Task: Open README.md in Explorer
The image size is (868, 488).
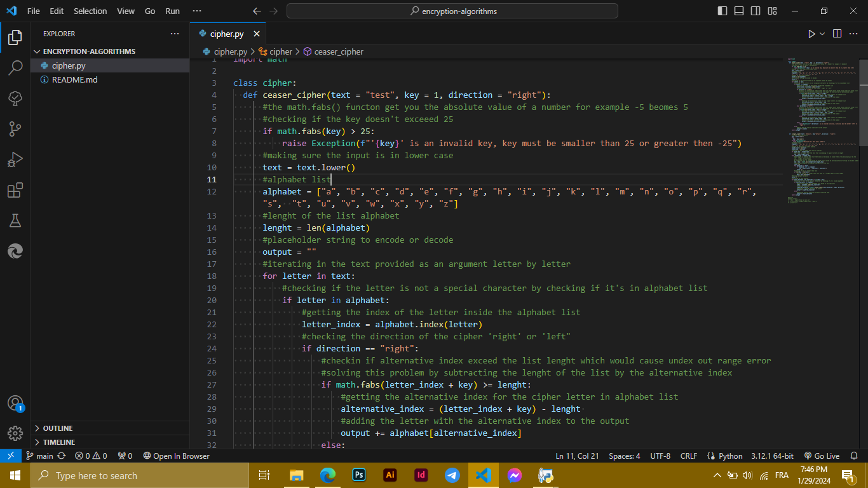Action: (x=110, y=80)
